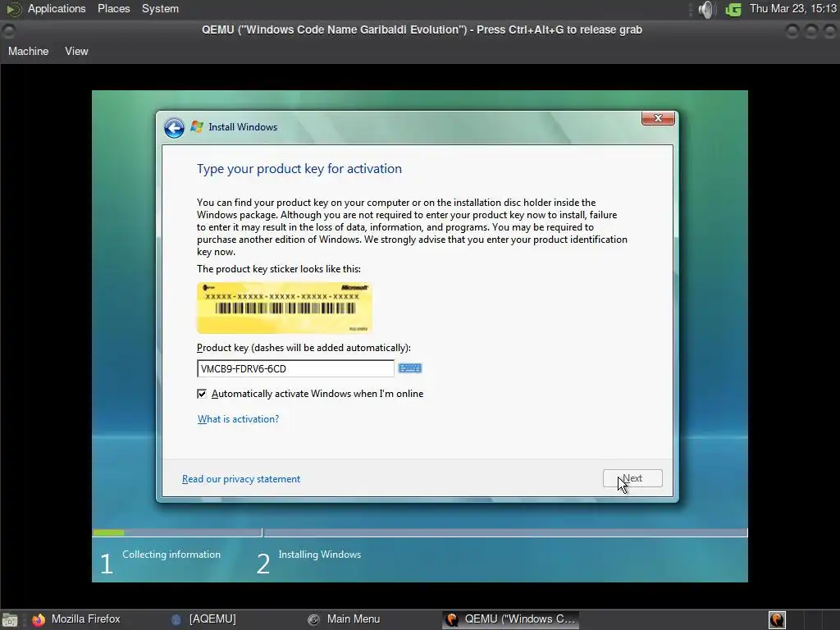Click the Windows flag icon in installer title
The height and width of the screenshot is (630, 840).
(197, 127)
